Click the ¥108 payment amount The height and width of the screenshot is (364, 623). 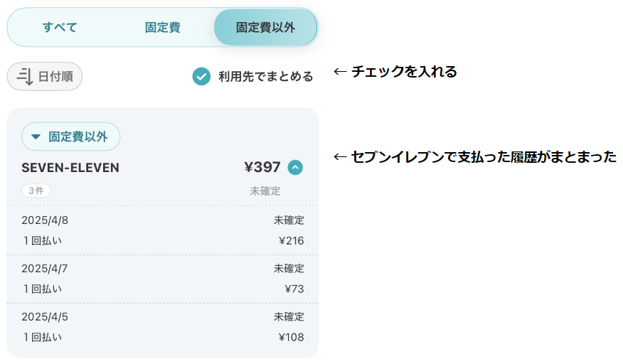291,337
